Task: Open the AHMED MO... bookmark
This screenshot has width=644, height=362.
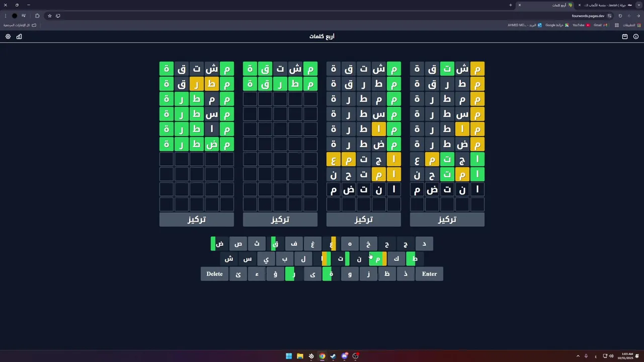Action: point(525,25)
